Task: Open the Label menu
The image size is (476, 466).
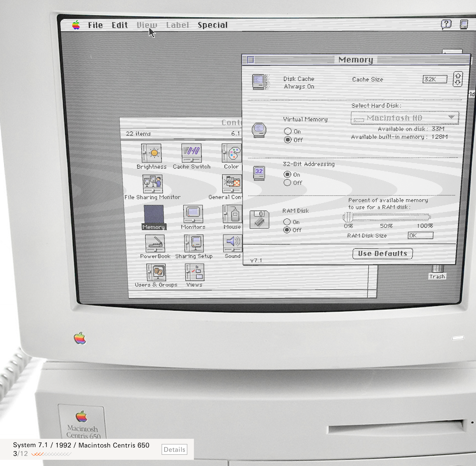Action: click(178, 25)
